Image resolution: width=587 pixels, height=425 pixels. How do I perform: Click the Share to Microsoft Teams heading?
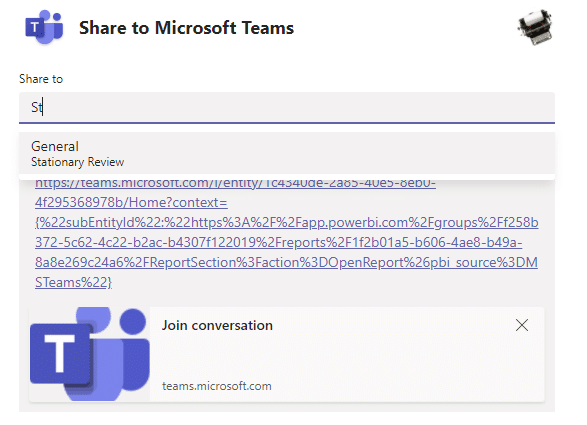click(186, 28)
